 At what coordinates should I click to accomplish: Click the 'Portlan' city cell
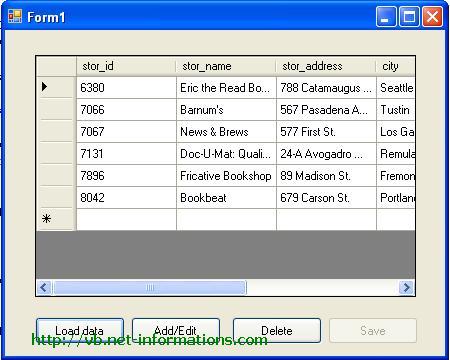coord(396,198)
